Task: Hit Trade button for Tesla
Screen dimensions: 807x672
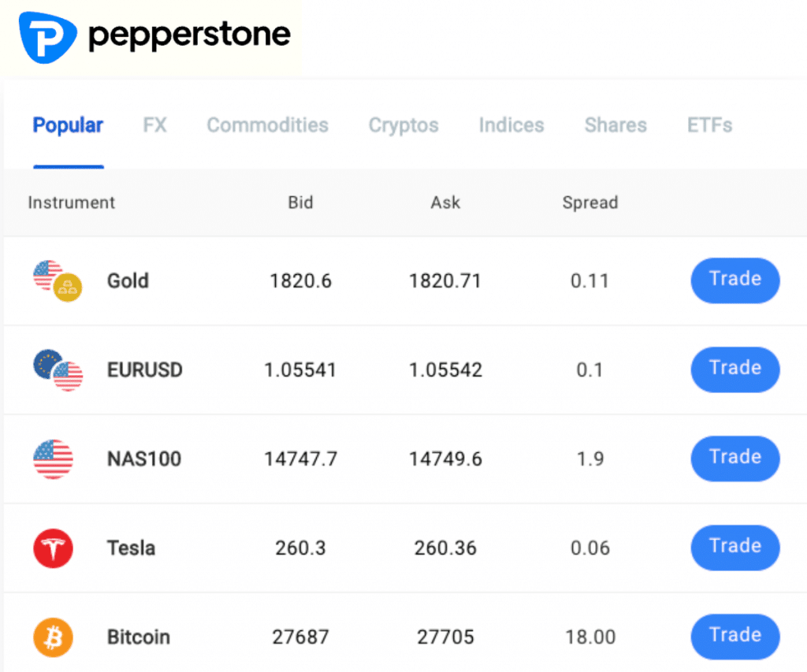Action: 735,547
